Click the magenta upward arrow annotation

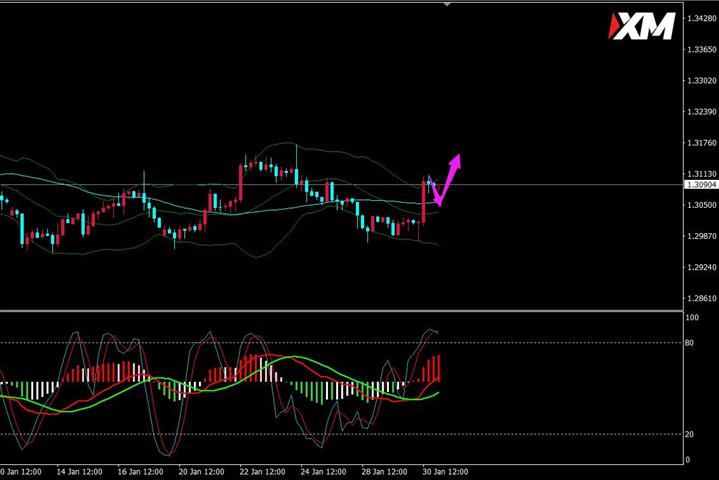click(x=446, y=180)
